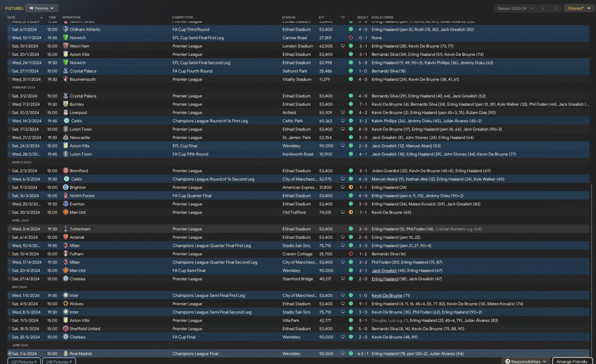Go to the next season arrow
This screenshot has height=364, width=596.
[x=555, y=8]
